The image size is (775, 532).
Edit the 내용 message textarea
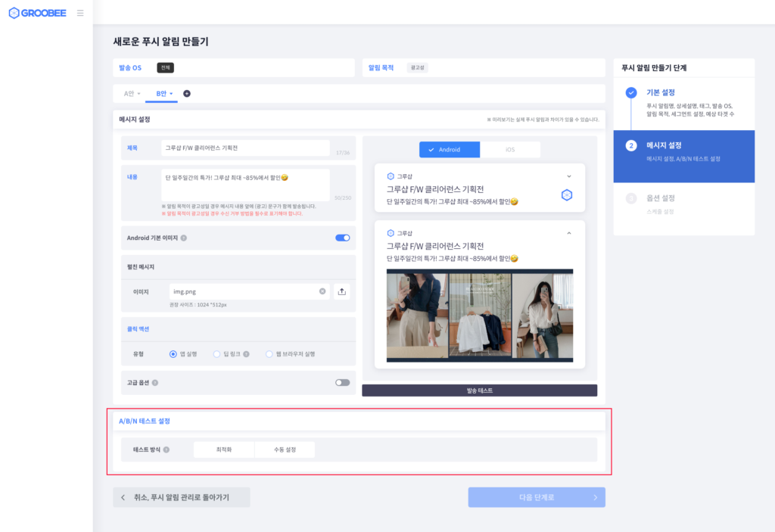[x=245, y=185]
